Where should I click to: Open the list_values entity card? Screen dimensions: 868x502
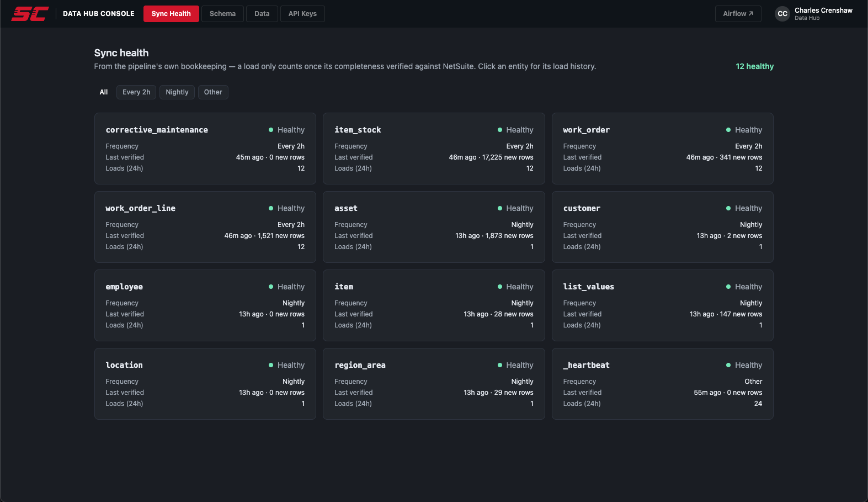(663, 305)
